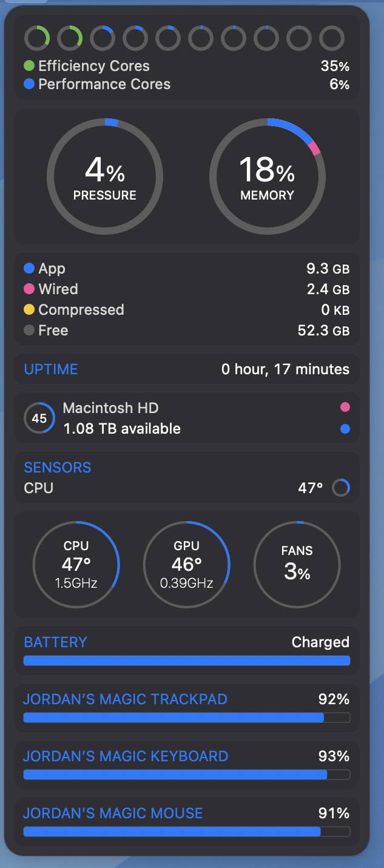The height and width of the screenshot is (868, 384).
Task: Click the green Efficiency Cores legend dot
Action: 29,66
